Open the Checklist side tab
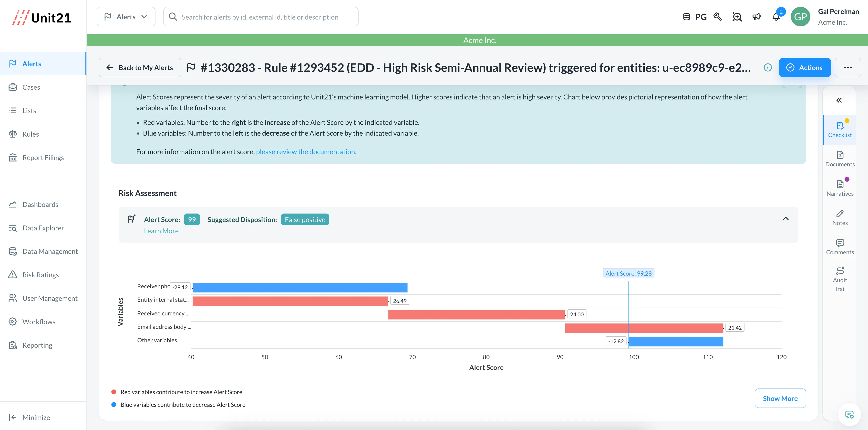The image size is (868, 430). point(840,129)
